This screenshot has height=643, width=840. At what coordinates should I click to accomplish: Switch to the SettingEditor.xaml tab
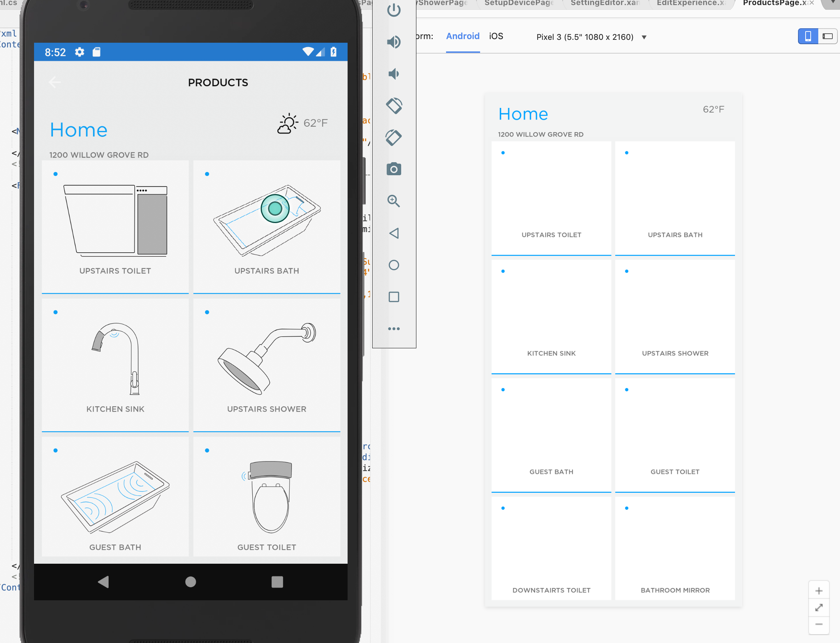(605, 3)
